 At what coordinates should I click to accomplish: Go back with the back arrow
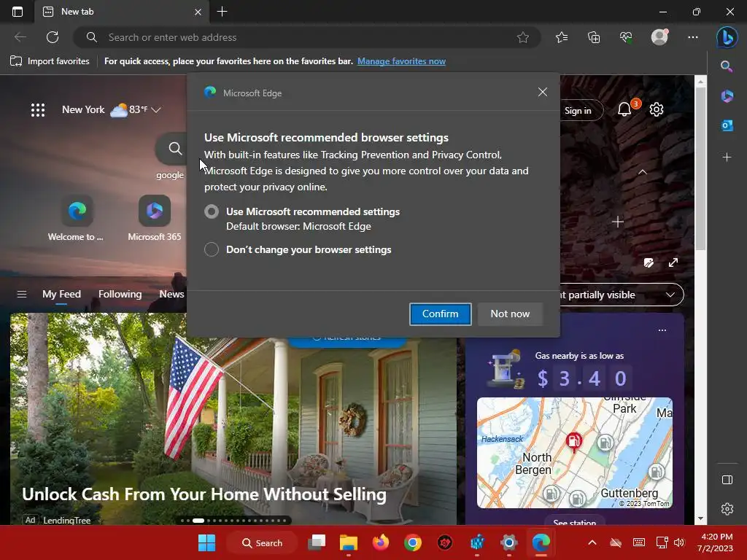tap(20, 37)
